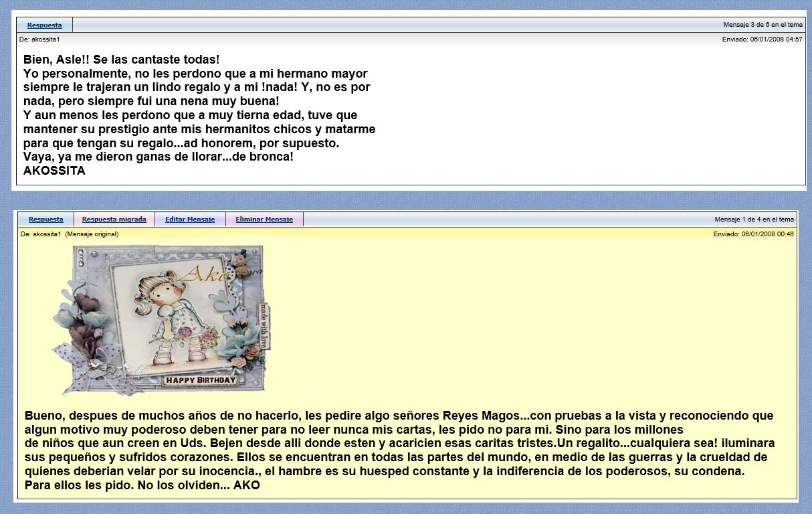The image size is (812, 514).
Task: Click Respuesta link in the first message
Action: coord(44,25)
